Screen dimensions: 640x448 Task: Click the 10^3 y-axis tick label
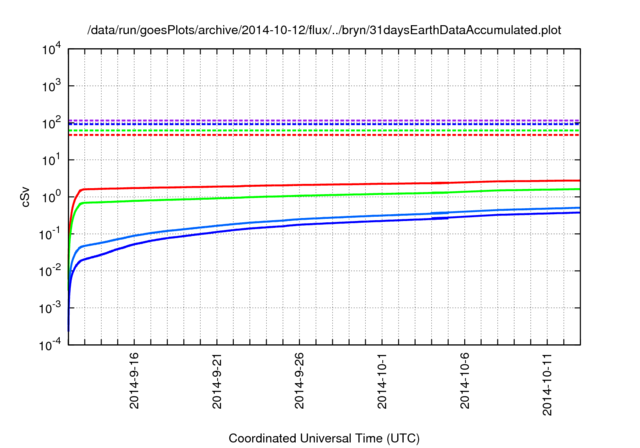[51, 86]
